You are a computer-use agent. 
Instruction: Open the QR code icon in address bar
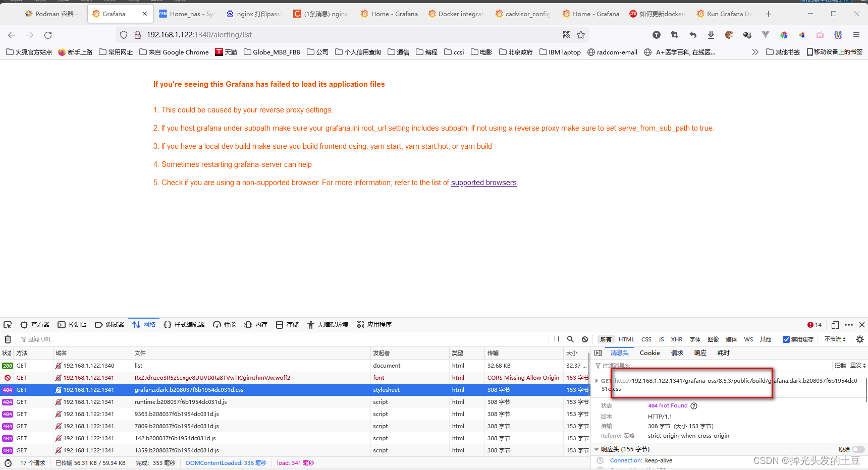coord(567,35)
